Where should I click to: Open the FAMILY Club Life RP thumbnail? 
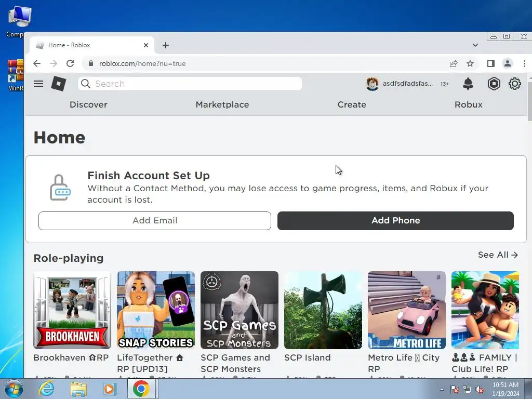coord(485,310)
